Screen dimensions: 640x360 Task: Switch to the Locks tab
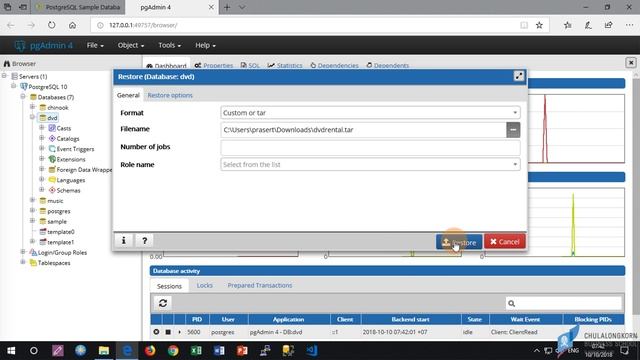click(x=204, y=285)
